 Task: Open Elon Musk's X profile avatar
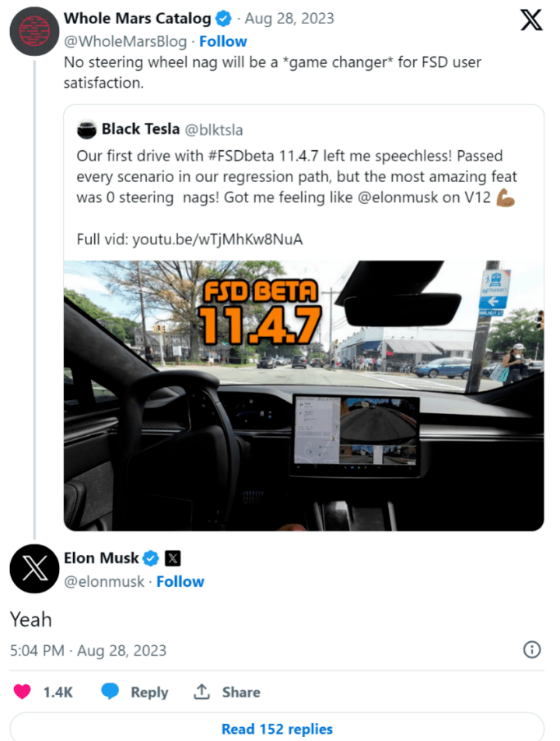point(34,568)
